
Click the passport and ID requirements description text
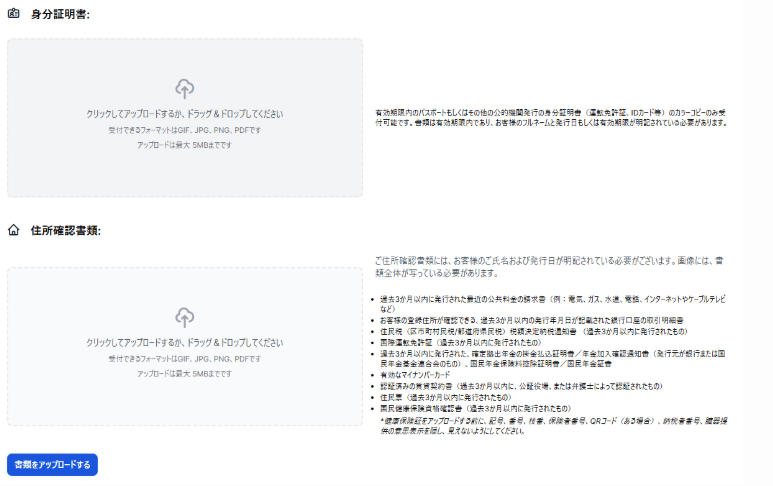click(x=545, y=118)
